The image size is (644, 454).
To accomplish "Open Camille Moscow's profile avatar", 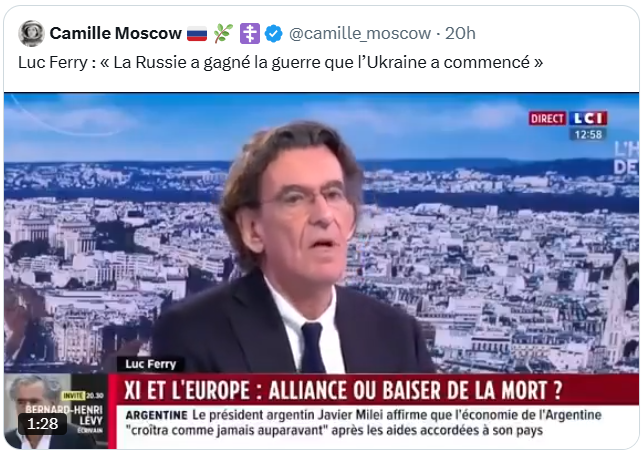I will tap(31, 33).
